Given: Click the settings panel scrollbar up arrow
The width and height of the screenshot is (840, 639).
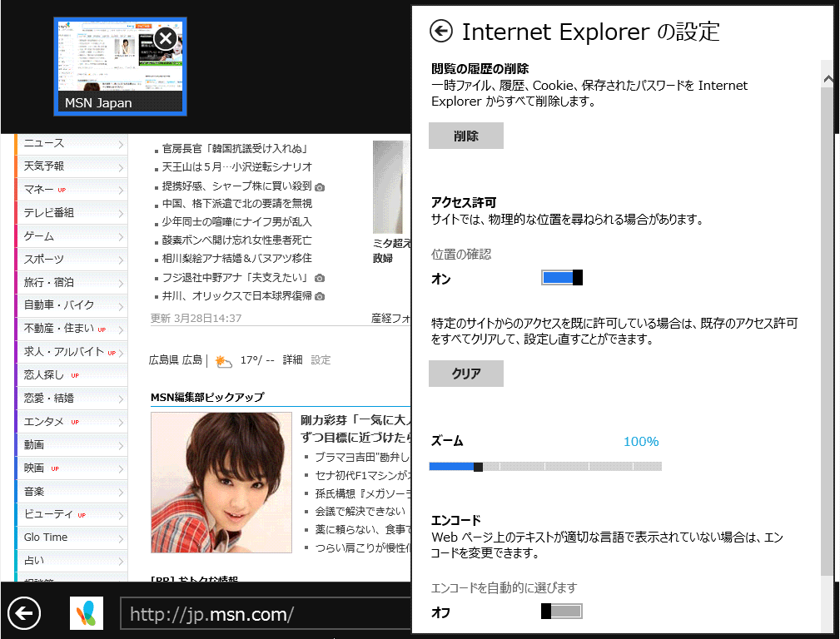Looking at the screenshot, I should tap(828, 79).
